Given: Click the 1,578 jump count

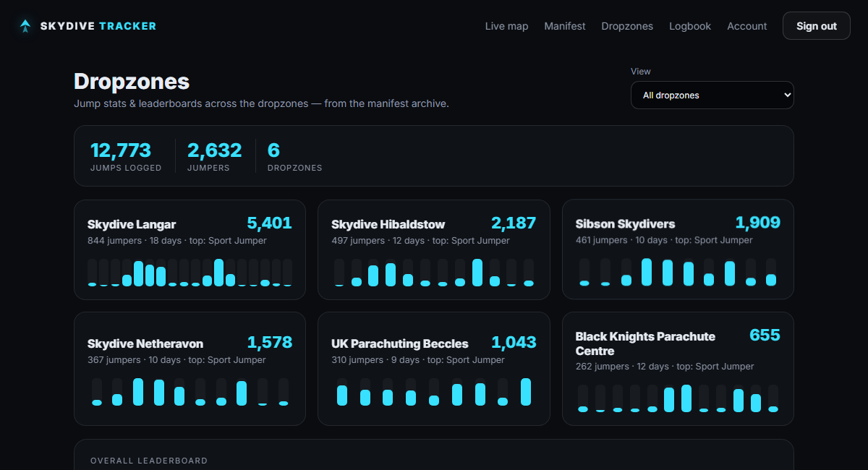Looking at the screenshot, I should click(270, 343).
